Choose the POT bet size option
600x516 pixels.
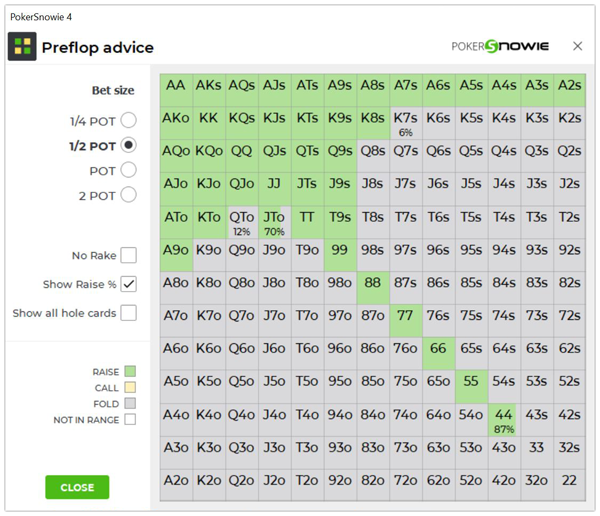tap(128, 170)
